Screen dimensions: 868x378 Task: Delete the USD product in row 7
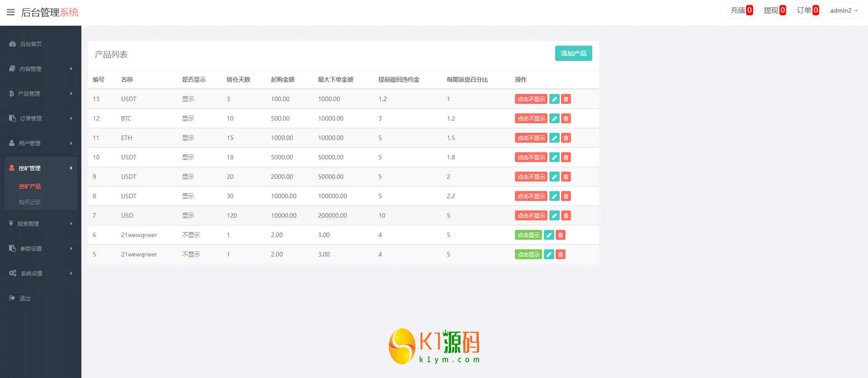click(x=566, y=215)
